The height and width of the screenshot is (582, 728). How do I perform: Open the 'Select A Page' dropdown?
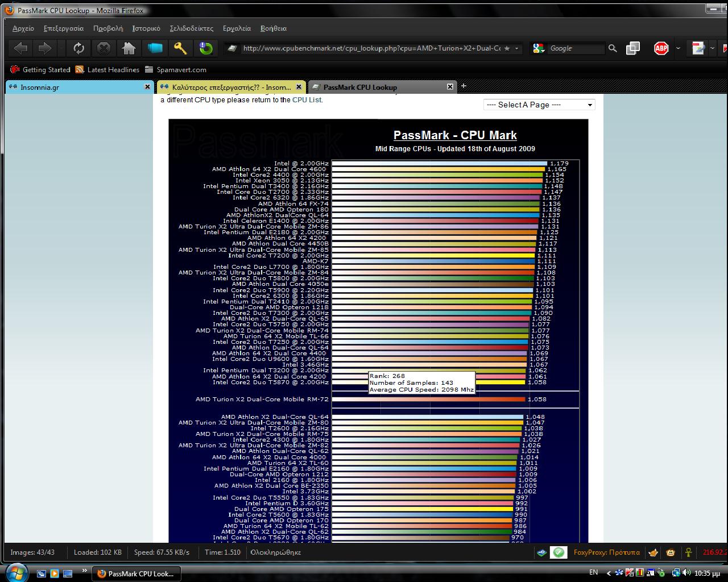tap(539, 105)
